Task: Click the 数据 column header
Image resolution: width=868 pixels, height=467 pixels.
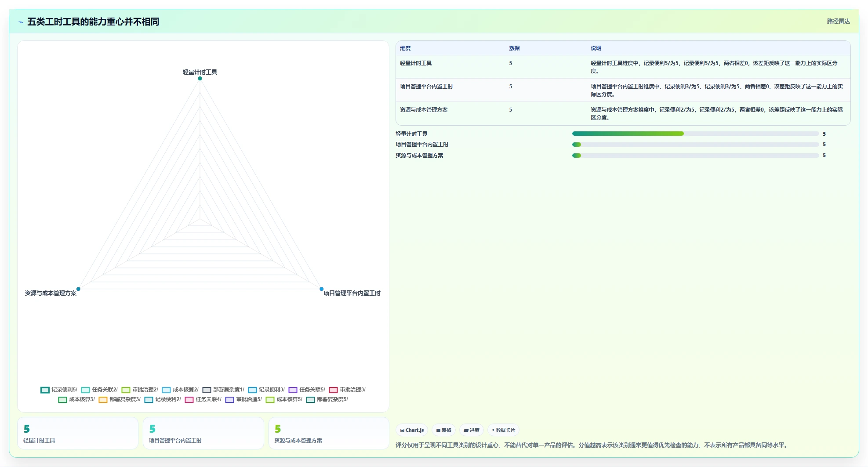Action: pyautogui.click(x=514, y=48)
